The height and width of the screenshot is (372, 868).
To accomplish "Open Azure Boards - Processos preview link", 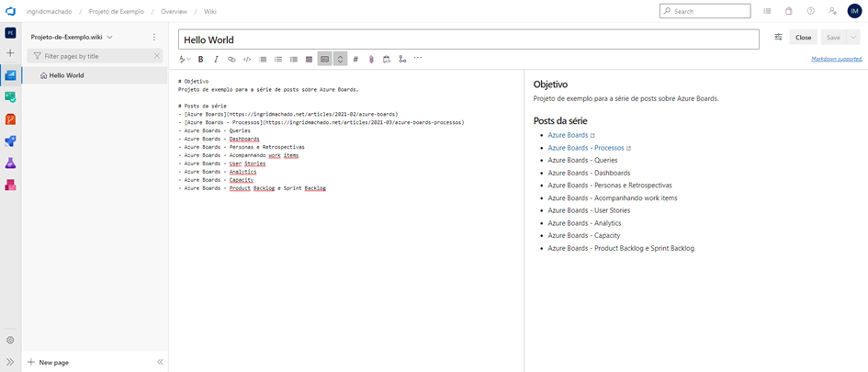I will pos(586,148).
